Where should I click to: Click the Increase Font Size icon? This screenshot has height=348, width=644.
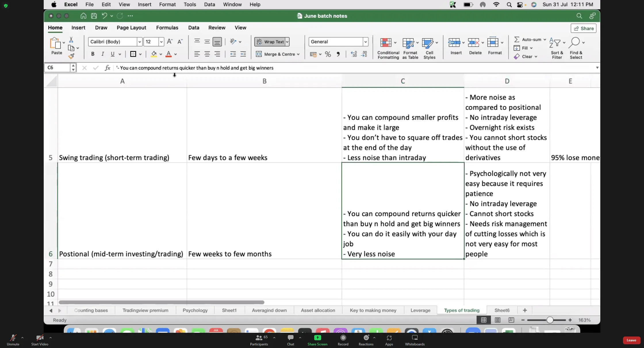point(170,41)
